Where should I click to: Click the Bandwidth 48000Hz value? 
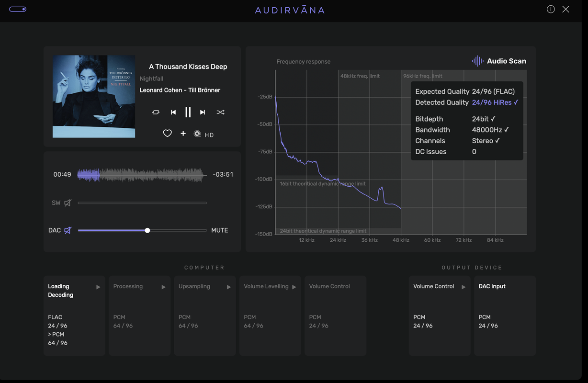pos(490,130)
